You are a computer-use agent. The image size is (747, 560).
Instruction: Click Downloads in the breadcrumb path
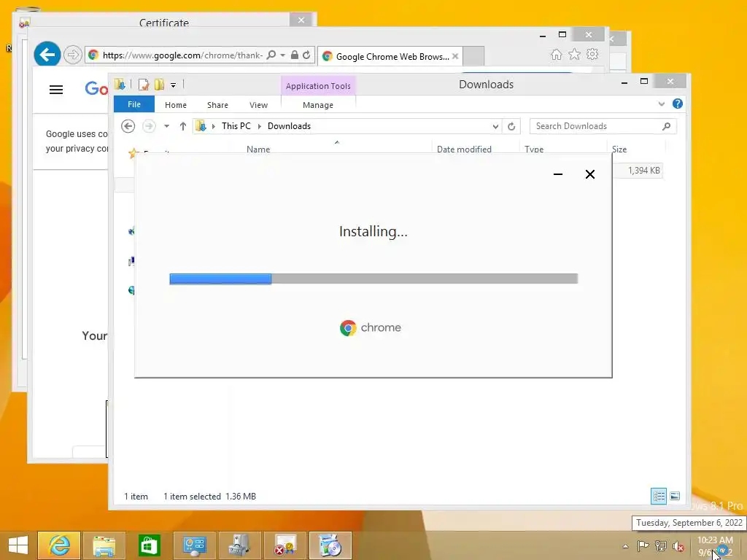289,126
